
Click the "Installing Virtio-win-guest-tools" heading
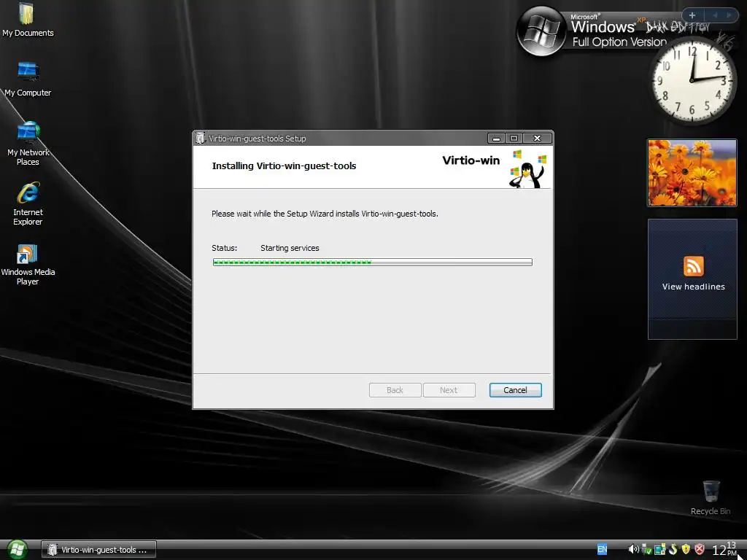pyautogui.click(x=284, y=166)
